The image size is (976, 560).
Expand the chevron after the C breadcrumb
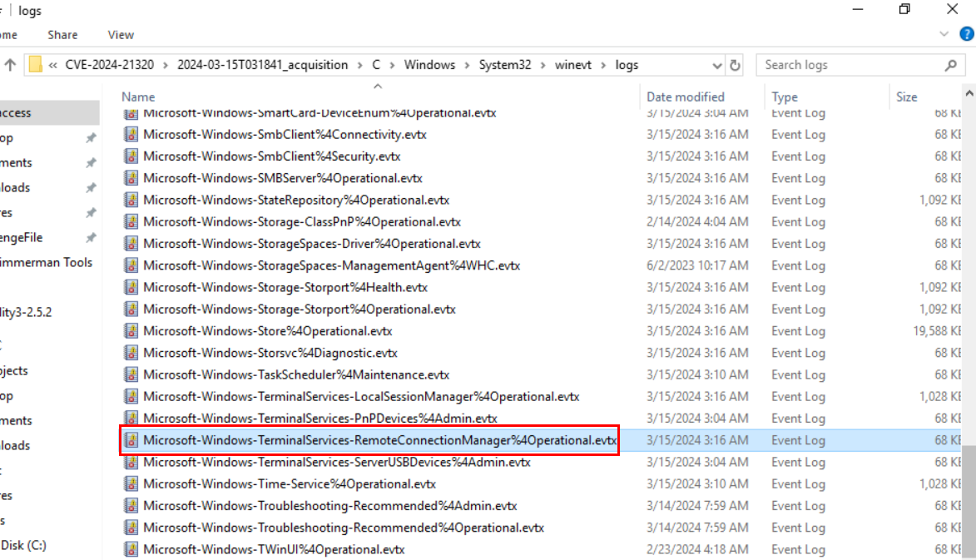[392, 66]
